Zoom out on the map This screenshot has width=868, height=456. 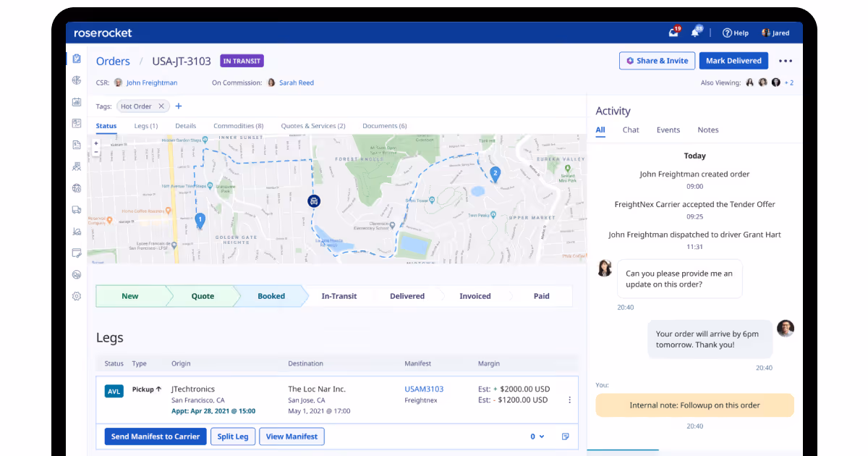(96, 152)
